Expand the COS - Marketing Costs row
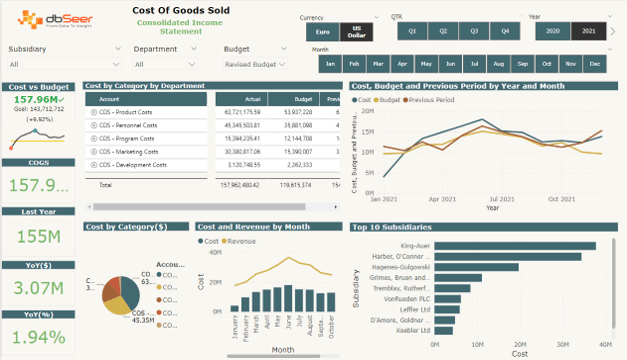 point(94,152)
